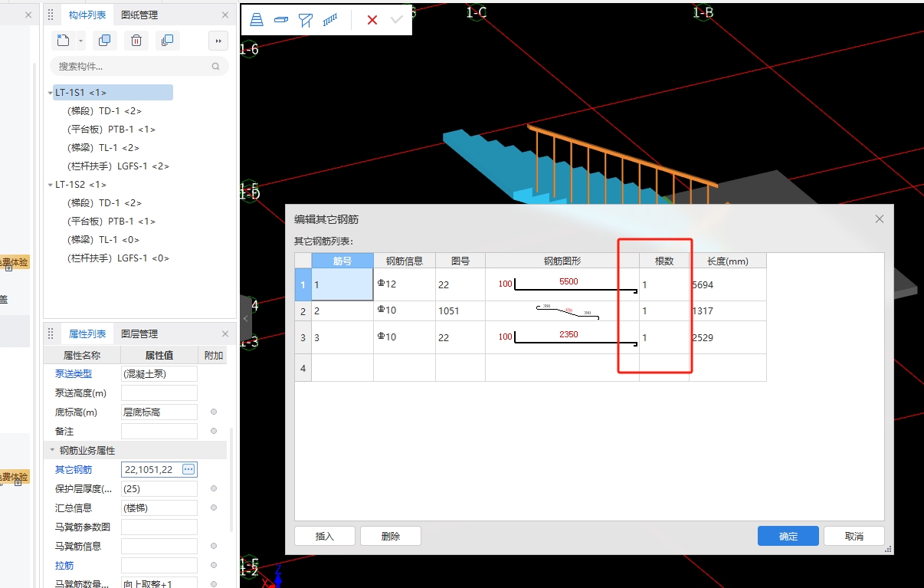Viewport: 924px width, 588px height.
Task: Close the 编辑其它钢筋 dialog
Action: (880, 219)
